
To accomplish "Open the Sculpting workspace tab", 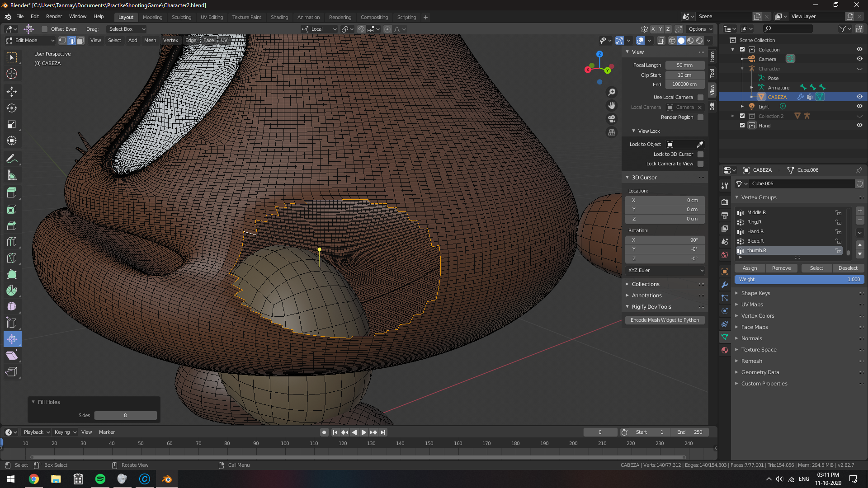I will point(181,17).
